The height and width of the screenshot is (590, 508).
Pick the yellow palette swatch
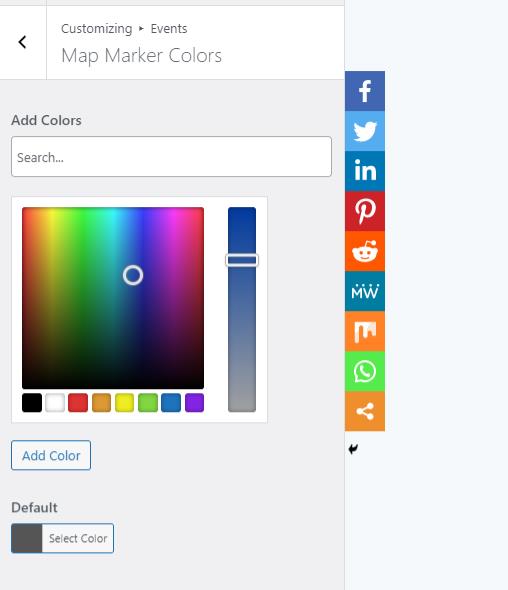(x=125, y=403)
